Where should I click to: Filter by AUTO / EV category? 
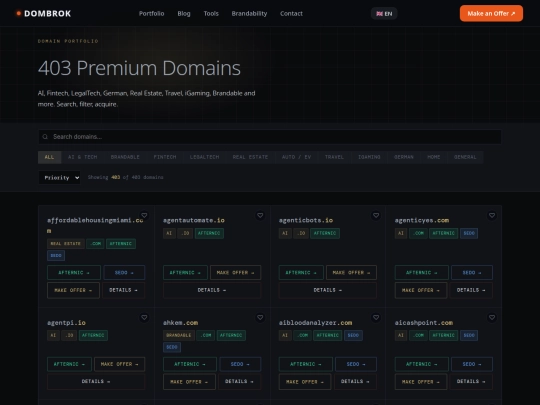297,157
